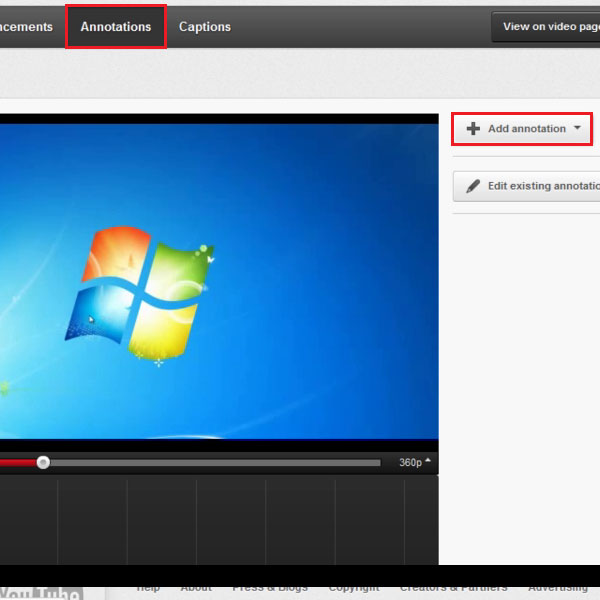Switch to the Annotations tab
Viewport: 600px width, 600px height.
tap(116, 27)
